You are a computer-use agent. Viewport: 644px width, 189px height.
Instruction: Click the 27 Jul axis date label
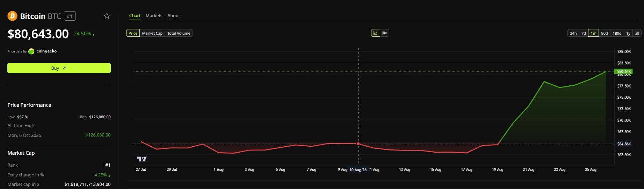click(x=141, y=169)
